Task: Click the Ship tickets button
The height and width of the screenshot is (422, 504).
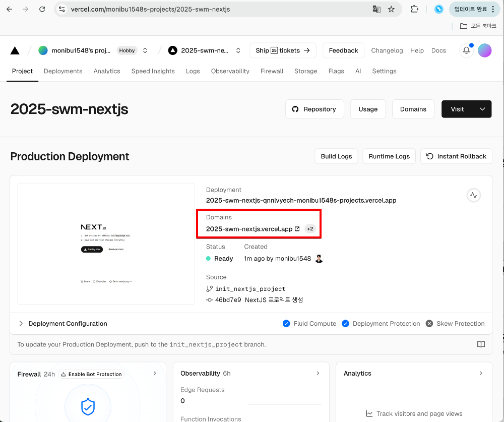Action: 283,50
